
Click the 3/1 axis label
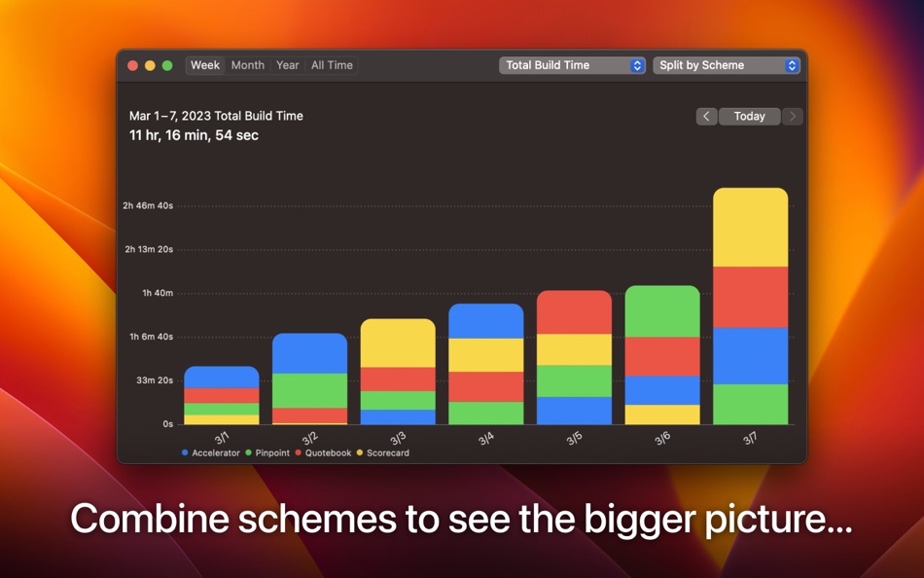tap(222, 438)
